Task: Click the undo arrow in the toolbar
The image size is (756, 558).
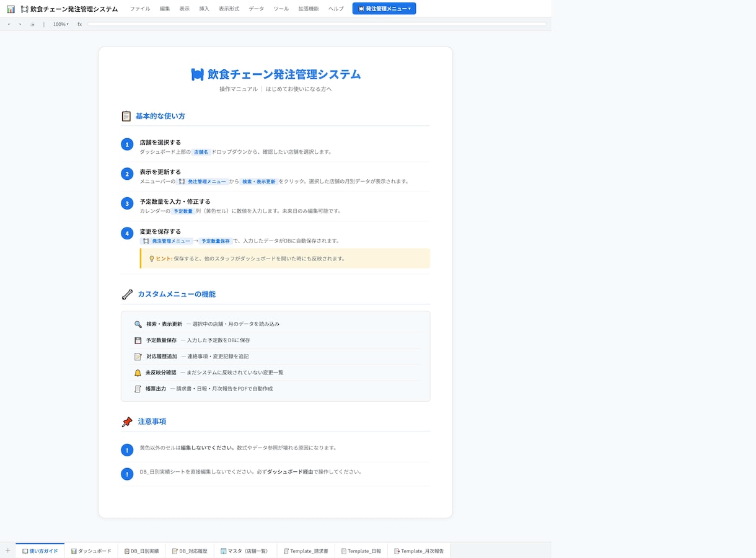Action: (x=9, y=24)
